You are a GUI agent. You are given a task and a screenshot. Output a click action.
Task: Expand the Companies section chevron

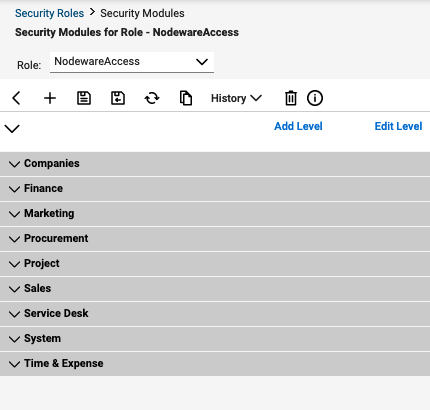click(x=14, y=164)
